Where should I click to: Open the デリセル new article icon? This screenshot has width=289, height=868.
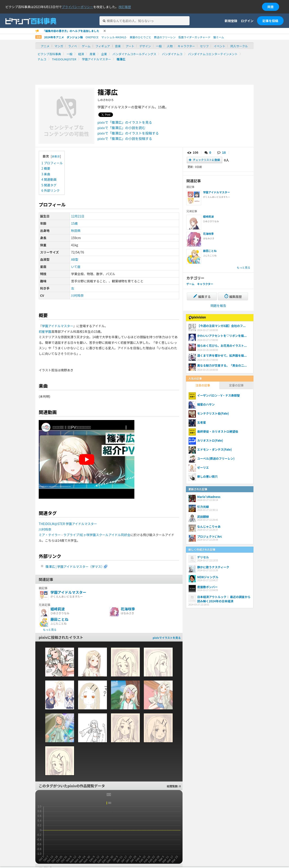tap(192, 559)
